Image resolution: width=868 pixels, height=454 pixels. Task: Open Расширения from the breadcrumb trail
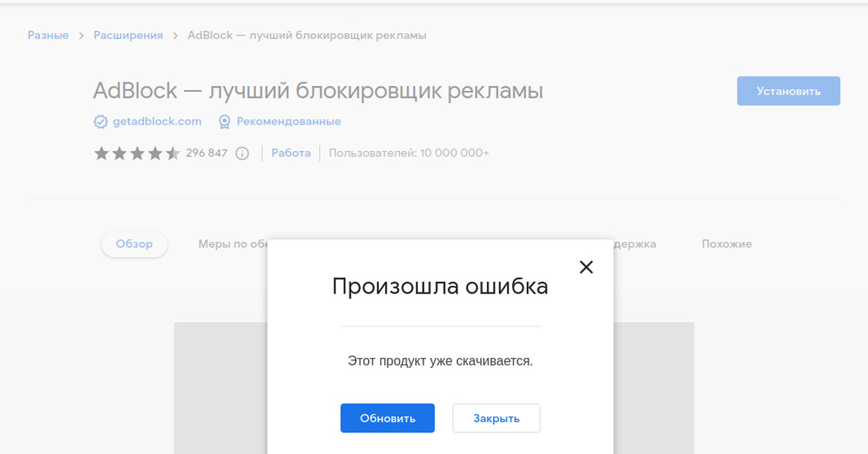click(x=128, y=34)
